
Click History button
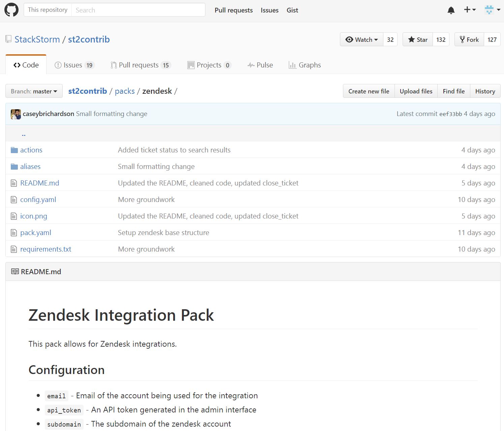[x=485, y=91]
